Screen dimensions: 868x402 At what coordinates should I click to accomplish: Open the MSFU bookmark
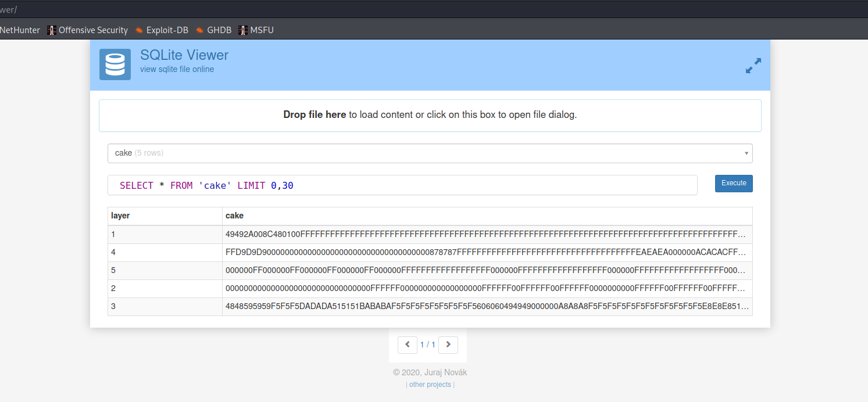[x=256, y=30]
